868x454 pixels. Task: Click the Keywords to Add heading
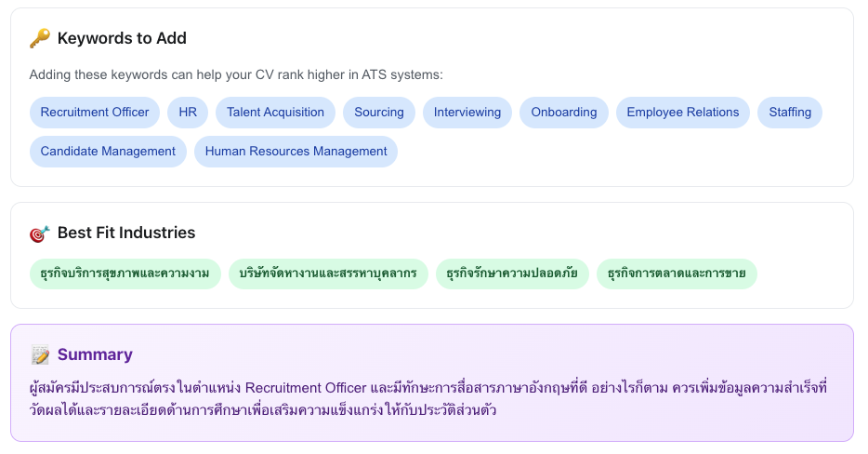122,38
